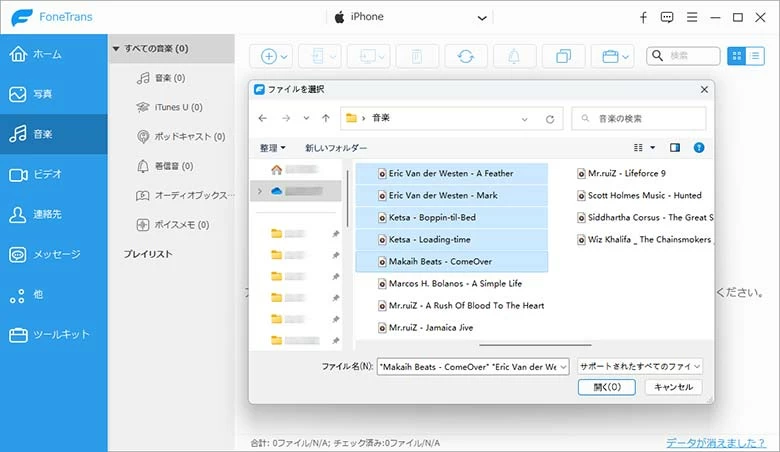780x452 pixels.
Task: Click the ringtone bell toolbar icon
Action: coord(511,57)
